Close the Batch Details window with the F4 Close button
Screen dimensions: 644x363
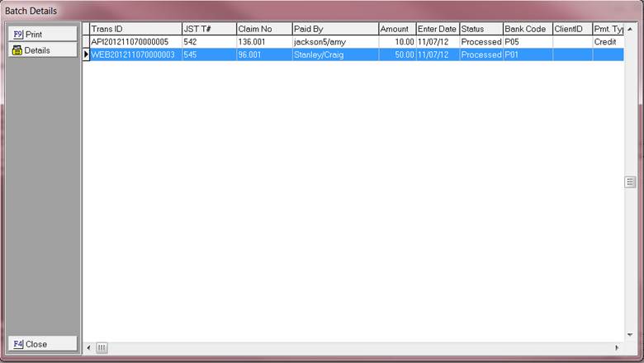pyautogui.click(x=42, y=344)
